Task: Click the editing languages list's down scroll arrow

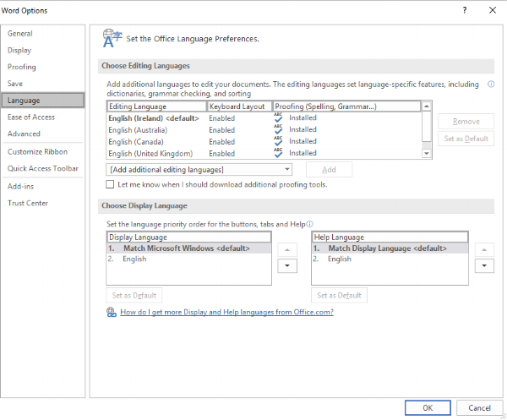Action: click(x=427, y=154)
